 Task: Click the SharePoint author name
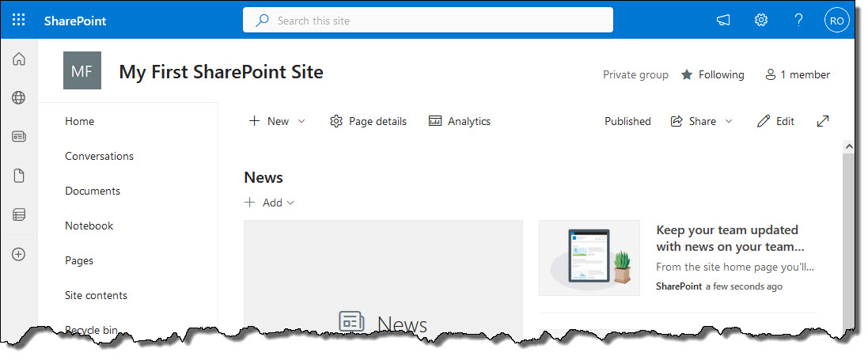pyautogui.click(x=679, y=286)
